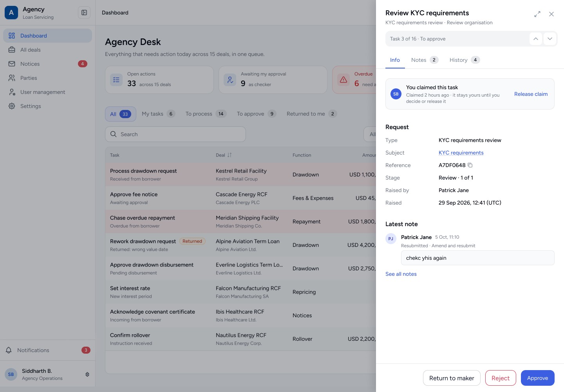564x392 pixels.
Task: Select the All tasks filter
Action: coord(121,114)
